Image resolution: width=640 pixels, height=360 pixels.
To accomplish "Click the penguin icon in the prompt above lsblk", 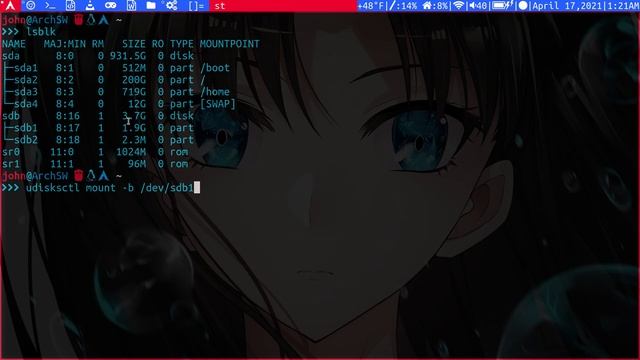I will tap(91, 19).
